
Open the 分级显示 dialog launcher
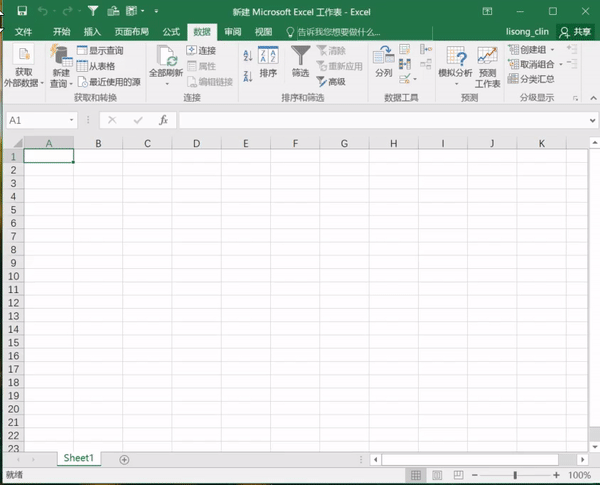(575, 98)
